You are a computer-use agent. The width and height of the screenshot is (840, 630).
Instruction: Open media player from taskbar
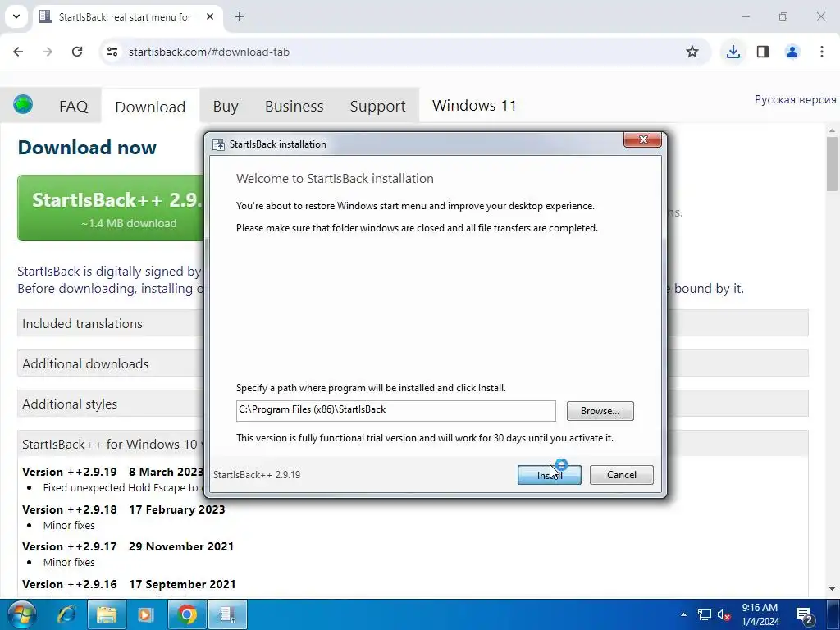tap(146, 614)
